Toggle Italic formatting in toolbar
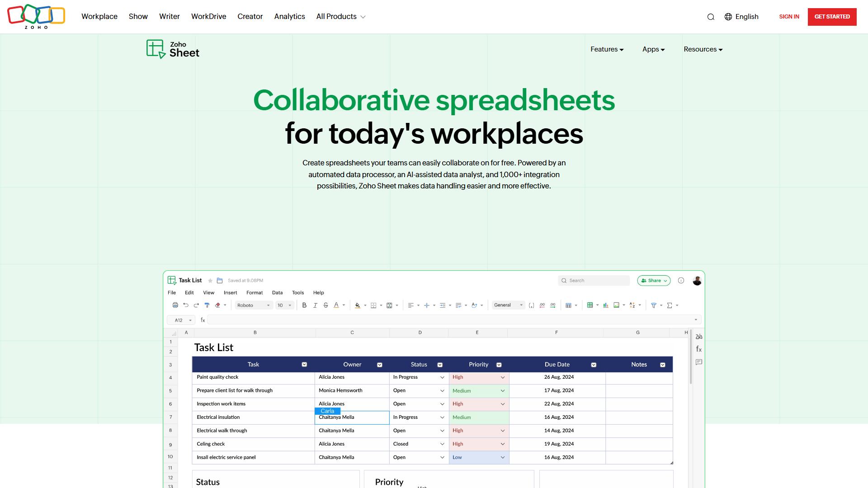 (315, 305)
